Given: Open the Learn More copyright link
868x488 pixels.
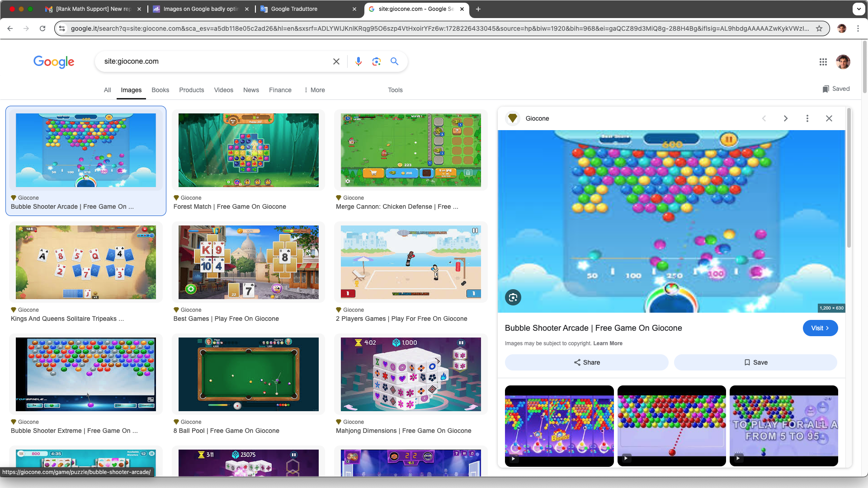Looking at the screenshot, I should tap(608, 343).
